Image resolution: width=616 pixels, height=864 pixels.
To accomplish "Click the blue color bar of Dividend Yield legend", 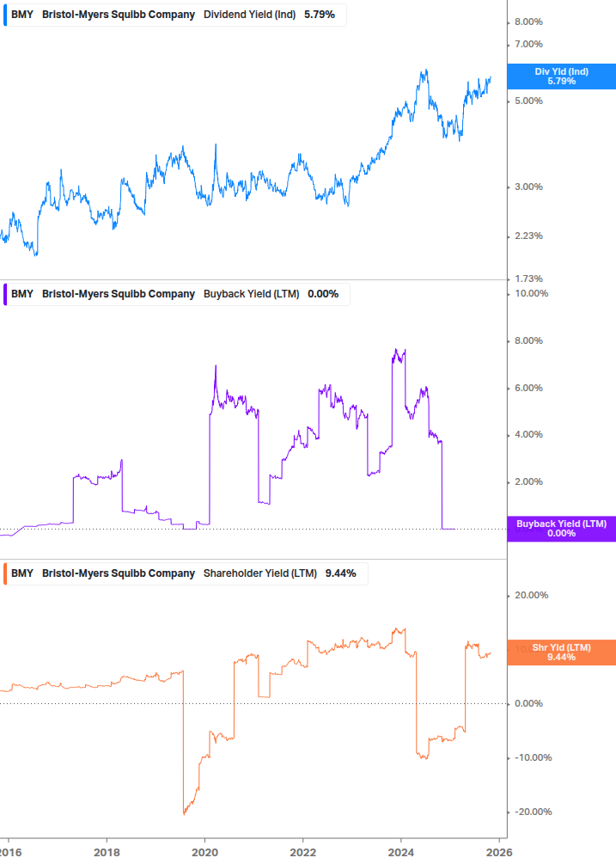I will tap(5, 15).
